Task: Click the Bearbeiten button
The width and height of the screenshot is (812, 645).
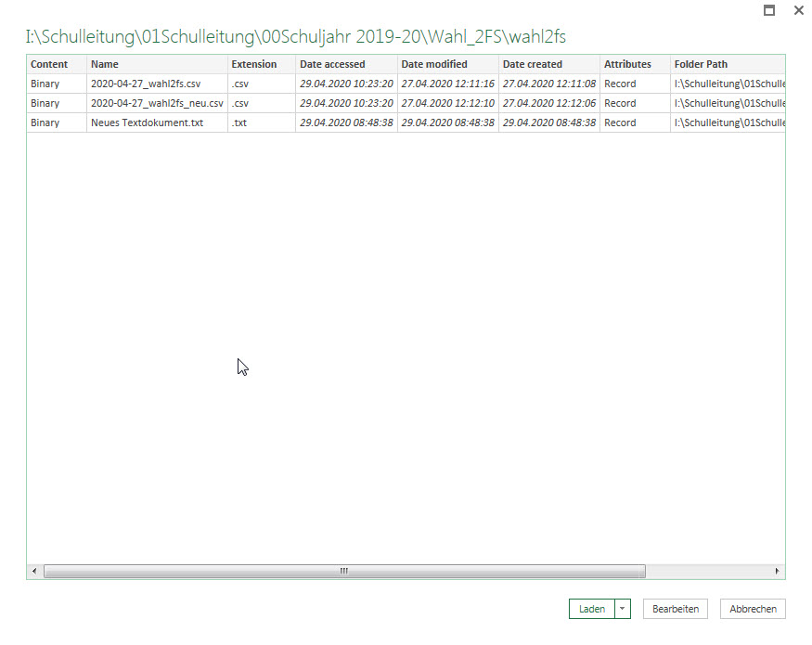Action: pyautogui.click(x=675, y=609)
